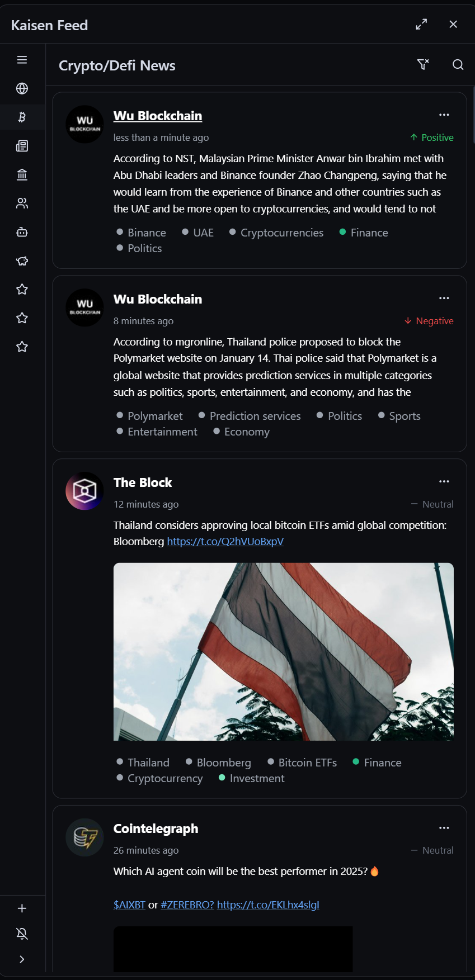Select the people feed icon
Viewport: 475px width, 980px height.
point(22,203)
